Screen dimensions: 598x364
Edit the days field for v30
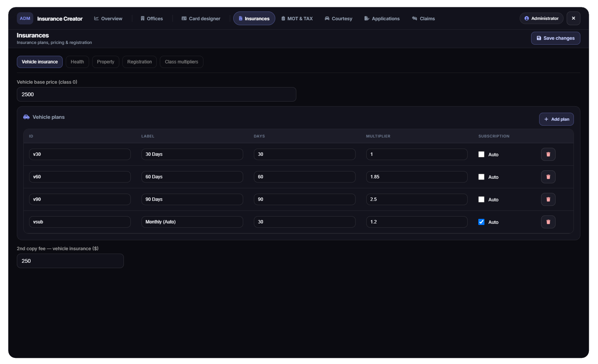click(x=305, y=154)
